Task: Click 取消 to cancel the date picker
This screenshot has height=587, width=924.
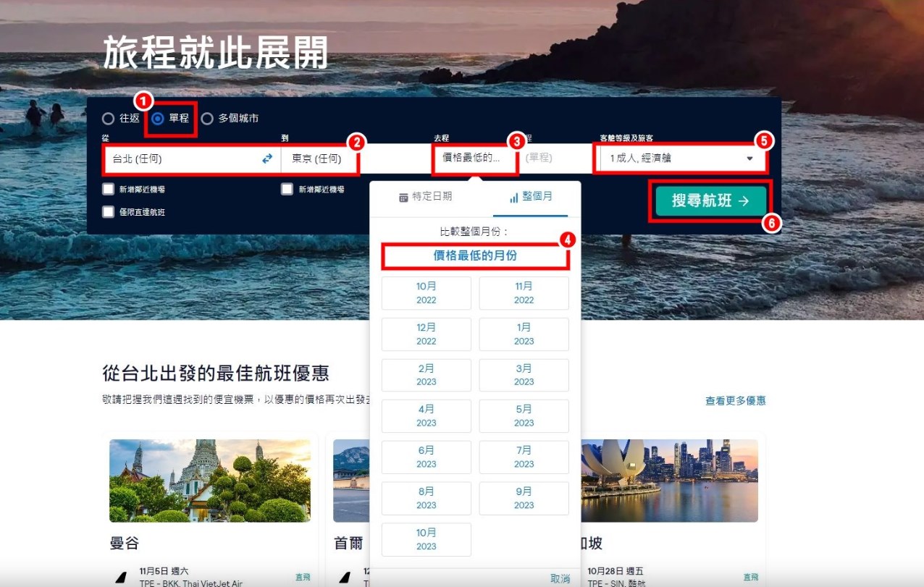Action: (560, 578)
